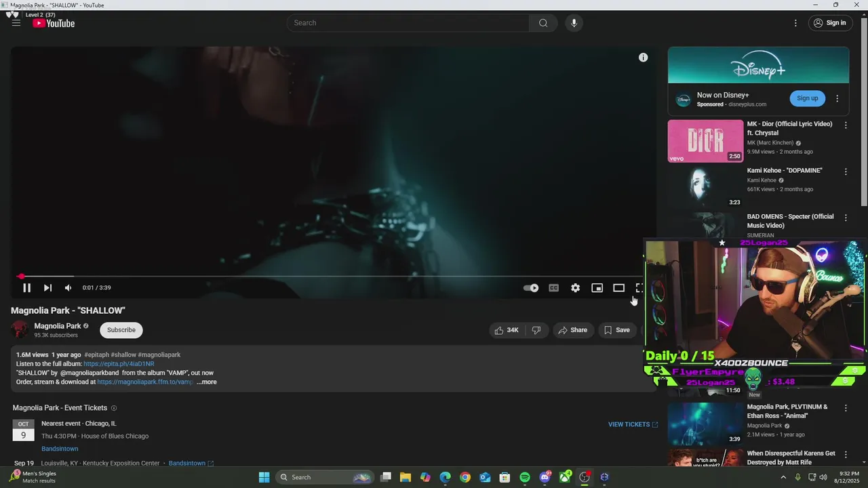Open Magnolia Park Animal video thumbnail
This screenshot has width=868, height=488.
(705, 424)
